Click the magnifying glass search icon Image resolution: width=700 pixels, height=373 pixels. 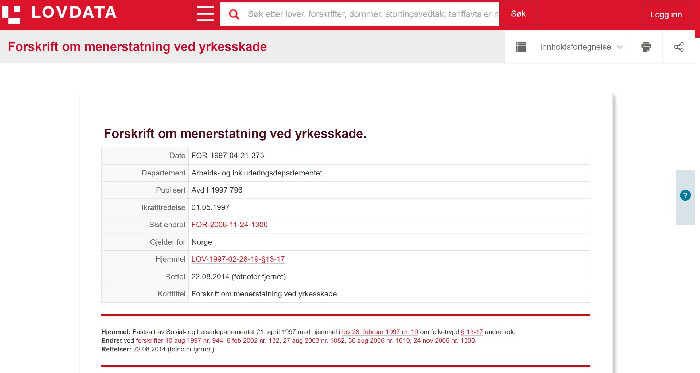coord(234,14)
